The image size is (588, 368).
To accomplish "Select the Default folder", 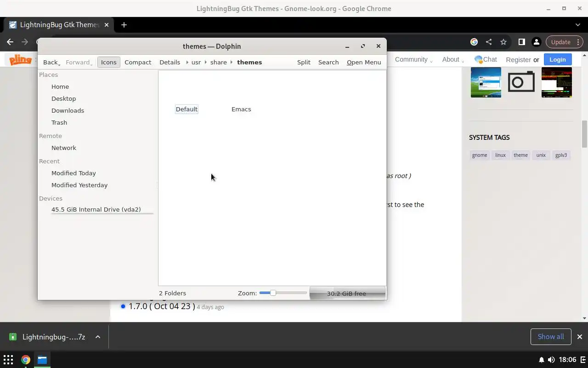I will 187,109.
